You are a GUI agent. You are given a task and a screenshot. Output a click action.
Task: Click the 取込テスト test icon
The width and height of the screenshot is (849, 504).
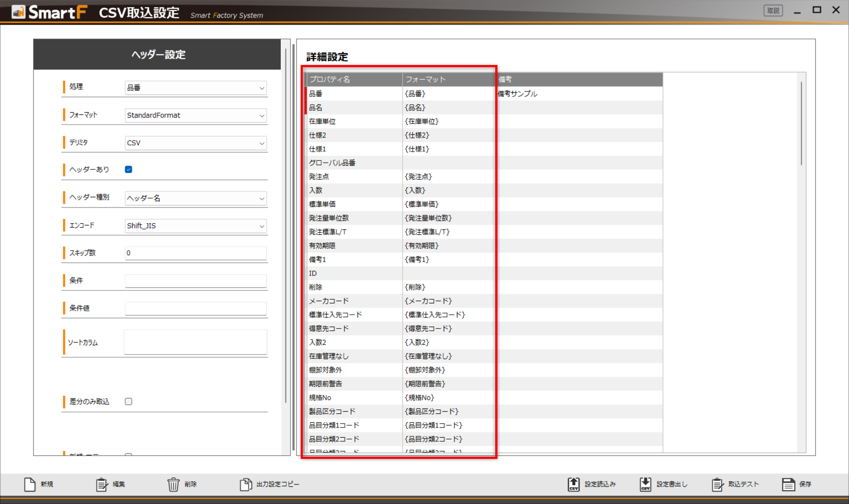coord(717,485)
